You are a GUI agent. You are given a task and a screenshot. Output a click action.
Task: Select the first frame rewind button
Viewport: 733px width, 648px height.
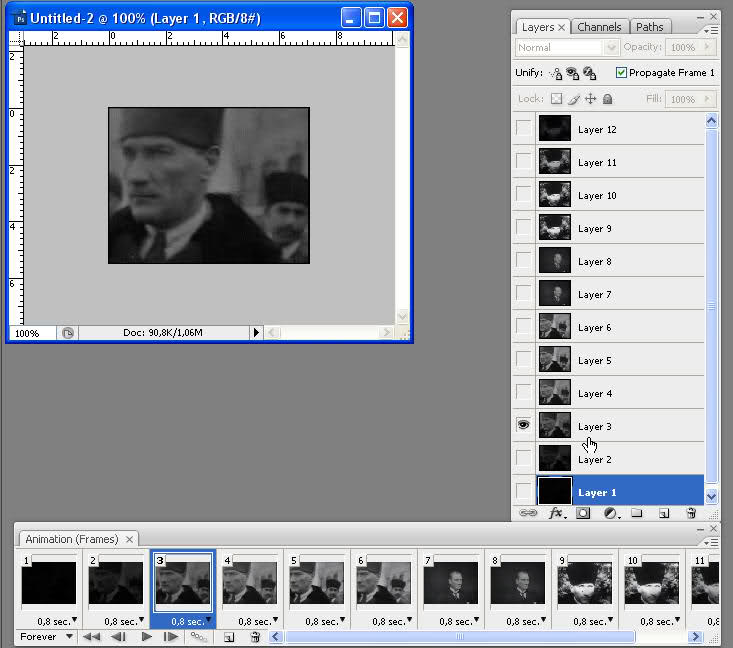(91, 636)
